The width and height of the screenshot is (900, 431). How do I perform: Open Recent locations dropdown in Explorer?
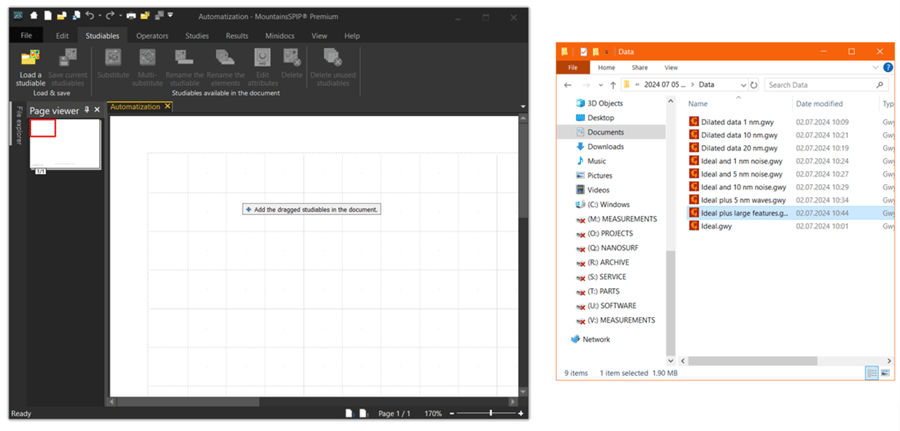[x=601, y=85]
